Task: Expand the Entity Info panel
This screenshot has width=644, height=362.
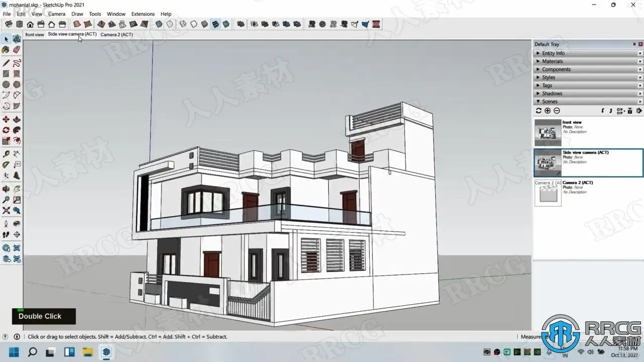Action: point(587,53)
